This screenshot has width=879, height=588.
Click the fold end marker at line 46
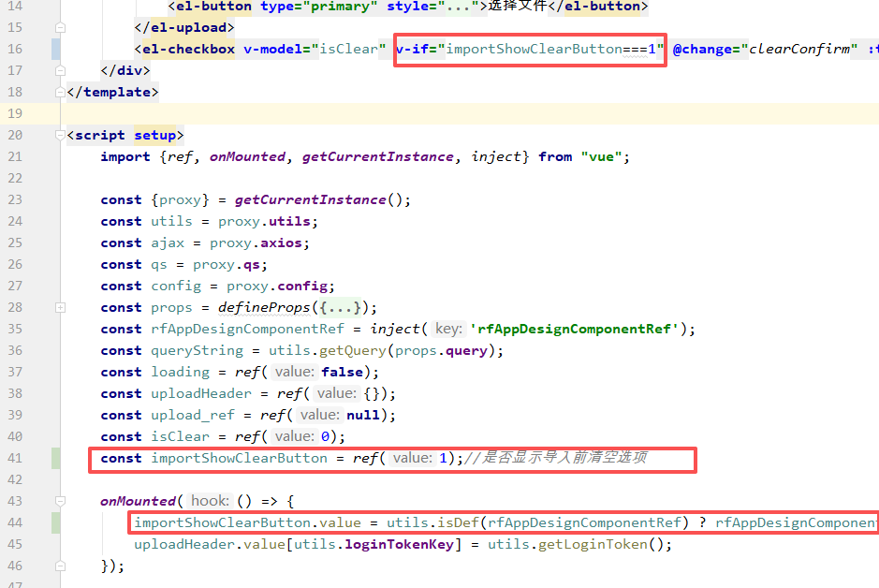coord(60,566)
